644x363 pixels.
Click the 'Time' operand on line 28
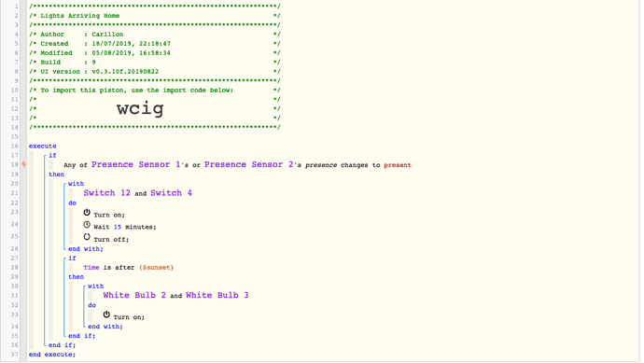coord(91,267)
